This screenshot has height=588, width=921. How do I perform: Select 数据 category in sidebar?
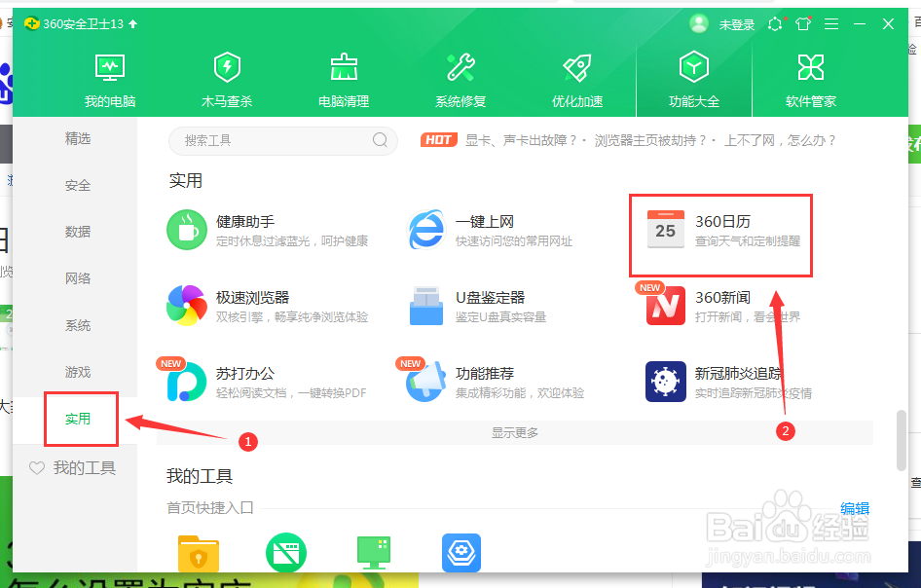point(78,232)
